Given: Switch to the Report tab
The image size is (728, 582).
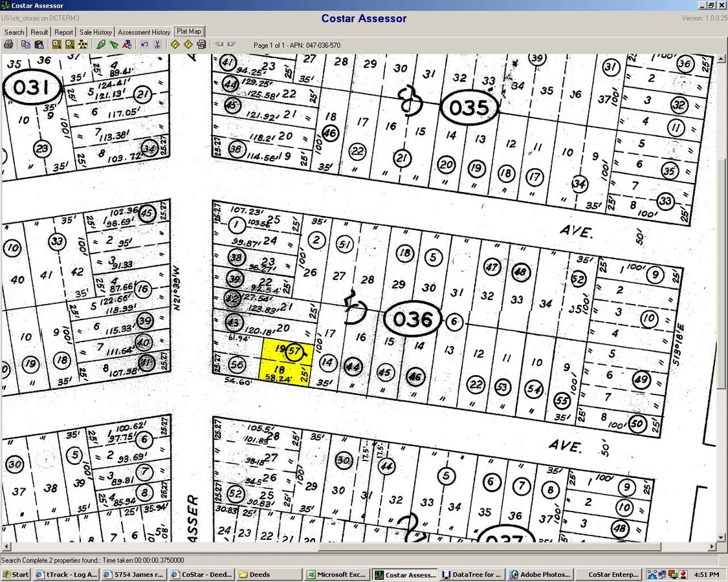Looking at the screenshot, I should coord(63,32).
